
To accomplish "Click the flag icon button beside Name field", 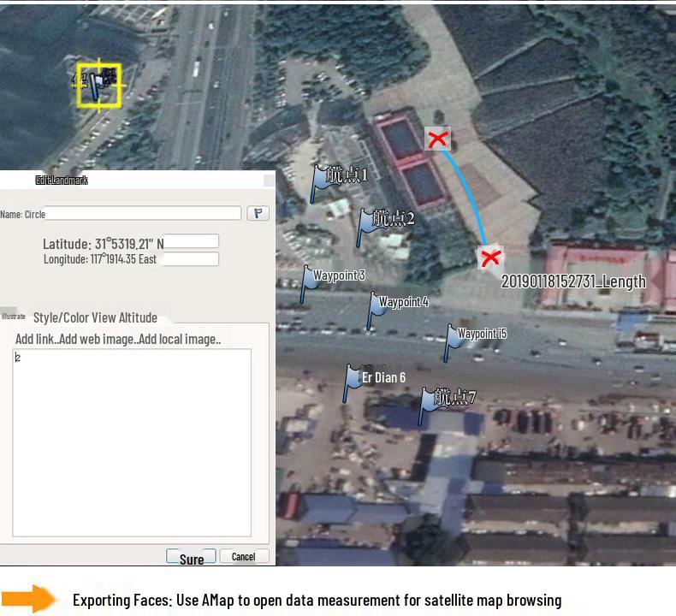I will 258,213.
